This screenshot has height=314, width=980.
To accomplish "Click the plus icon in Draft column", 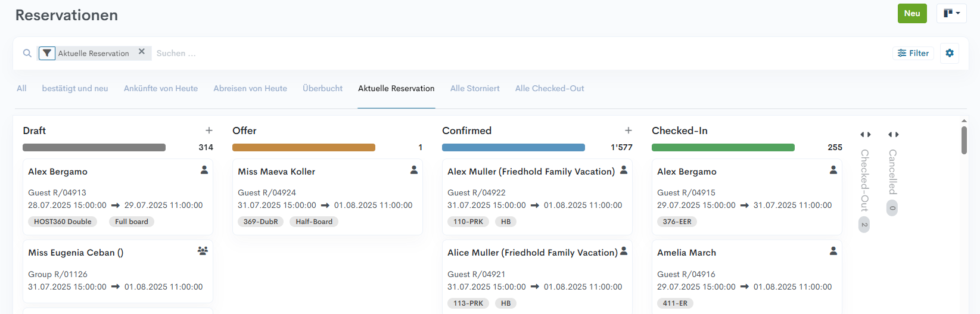I will (x=209, y=130).
